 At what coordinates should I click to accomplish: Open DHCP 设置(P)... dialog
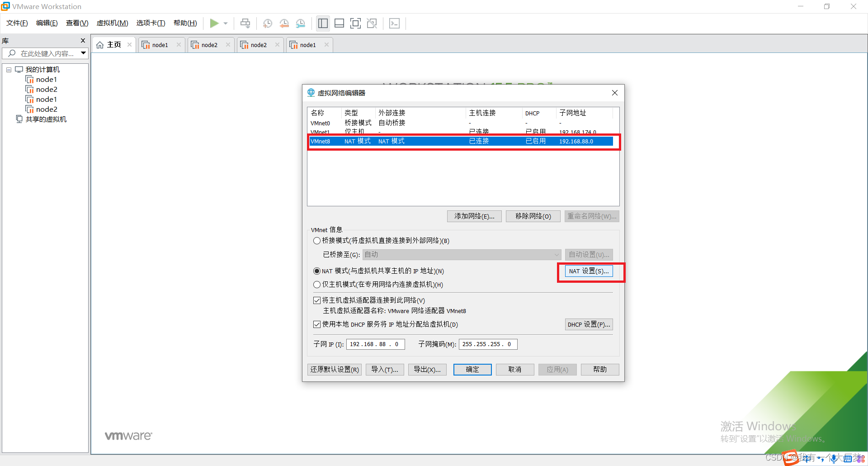pyautogui.click(x=589, y=324)
